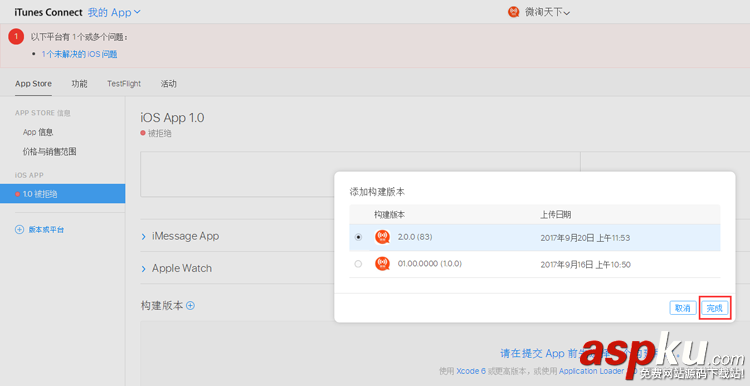Screen dimensions: 750x386
Task: Click the iOS App 1.0 heading
Action: [x=172, y=118]
